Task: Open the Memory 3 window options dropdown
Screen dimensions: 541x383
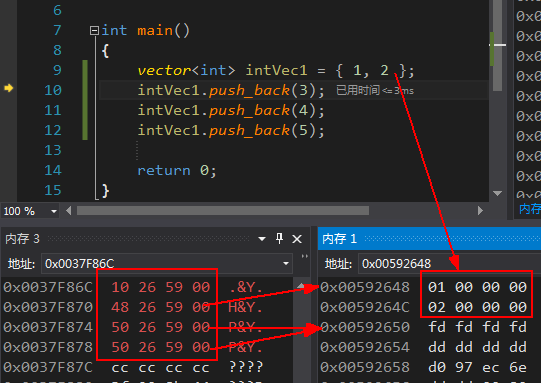Action: click(x=262, y=239)
